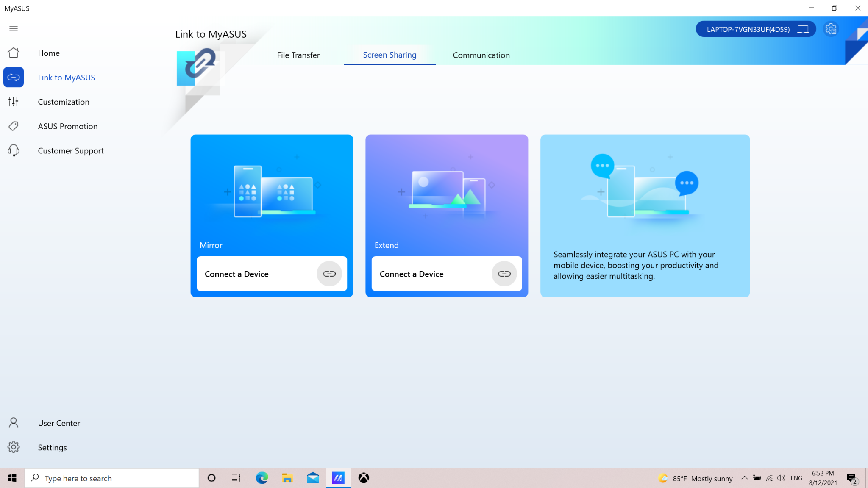Open ASUS Promotion menu label

point(68,126)
